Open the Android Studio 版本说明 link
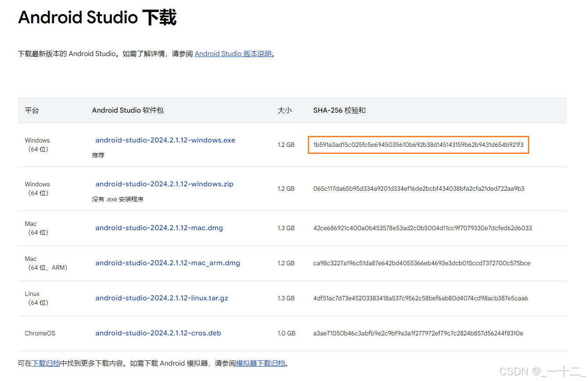The height and width of the screenshot is (381, 588). pos(233,54)
